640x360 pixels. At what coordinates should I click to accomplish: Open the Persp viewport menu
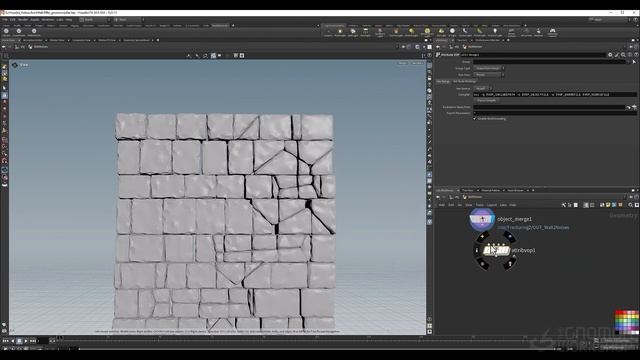pos(402,63)
